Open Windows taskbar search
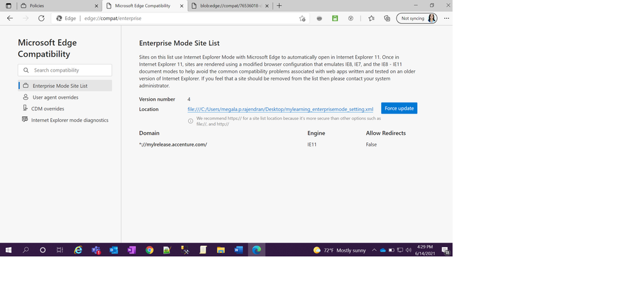The image size is (644, 291). (x=26, y=250)
